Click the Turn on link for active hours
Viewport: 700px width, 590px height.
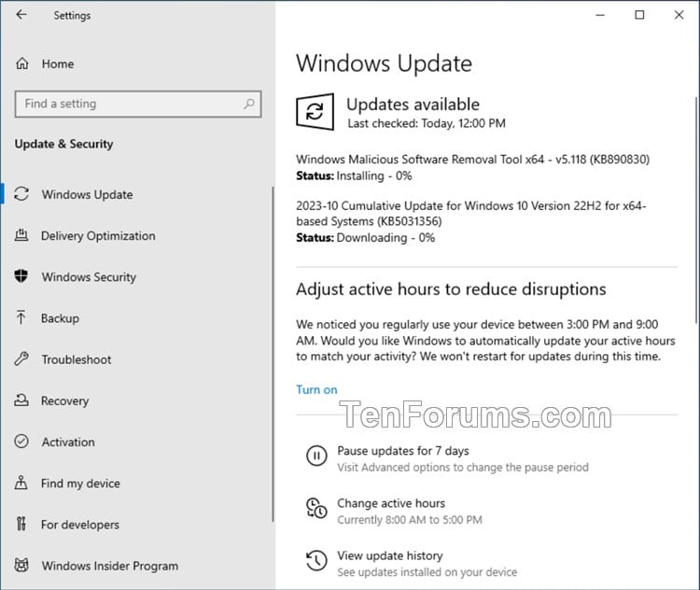316,389
